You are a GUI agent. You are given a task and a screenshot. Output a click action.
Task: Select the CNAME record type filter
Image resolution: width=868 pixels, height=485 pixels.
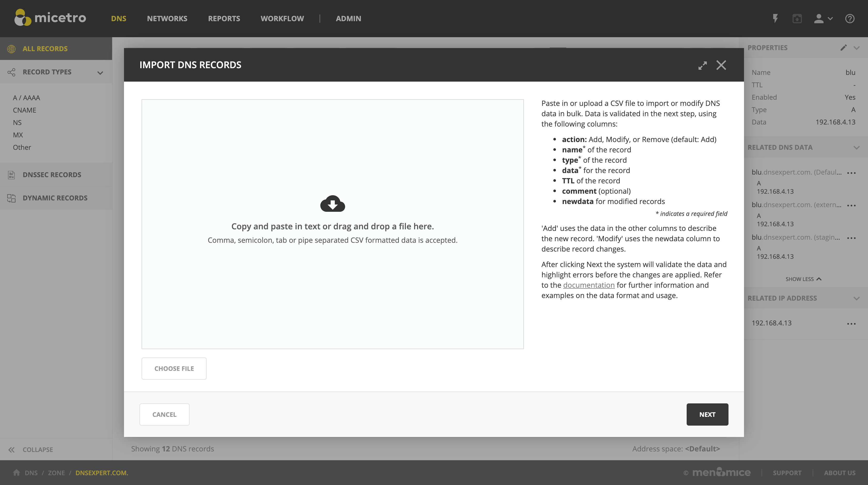coord(24,110)
